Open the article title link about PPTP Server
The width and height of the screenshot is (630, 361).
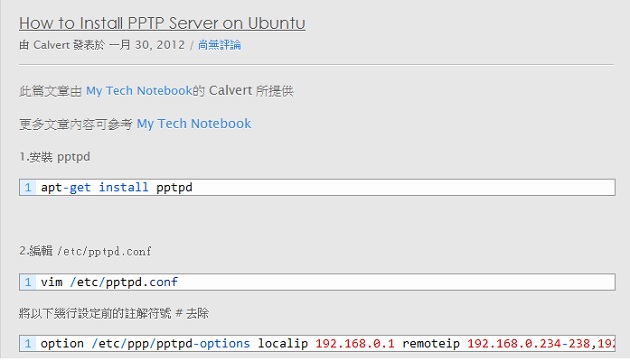162,23
